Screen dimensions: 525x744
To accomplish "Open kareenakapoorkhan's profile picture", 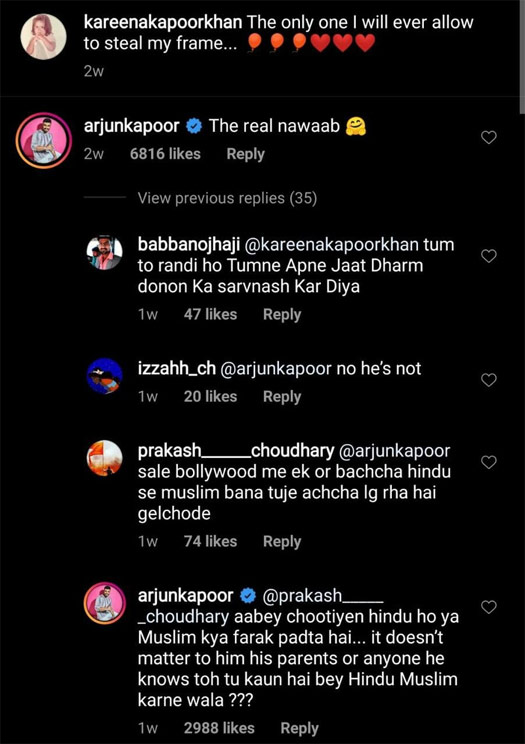I will [x=43, y=37].
